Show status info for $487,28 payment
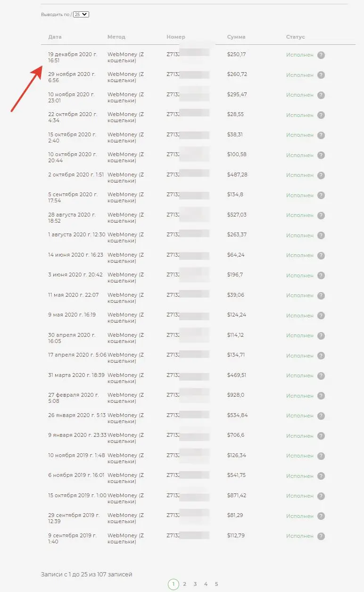The height and width of the screenshot is (592, 364). (321, 175)
